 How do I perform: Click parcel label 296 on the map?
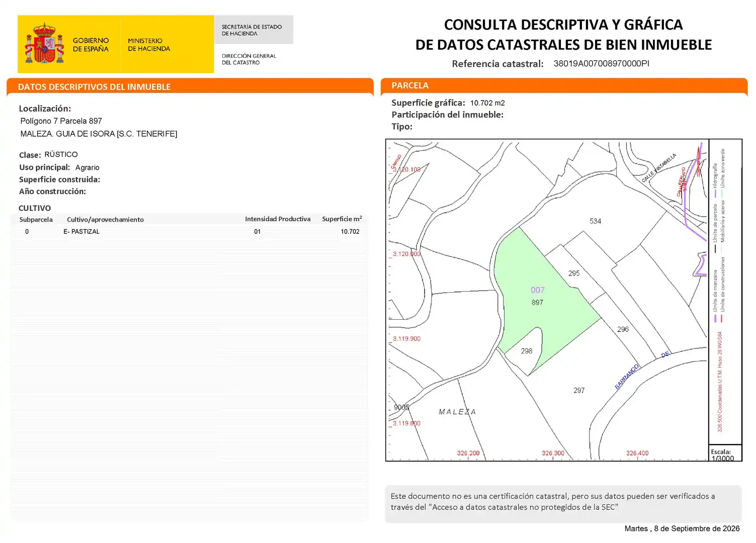[623, 329]
